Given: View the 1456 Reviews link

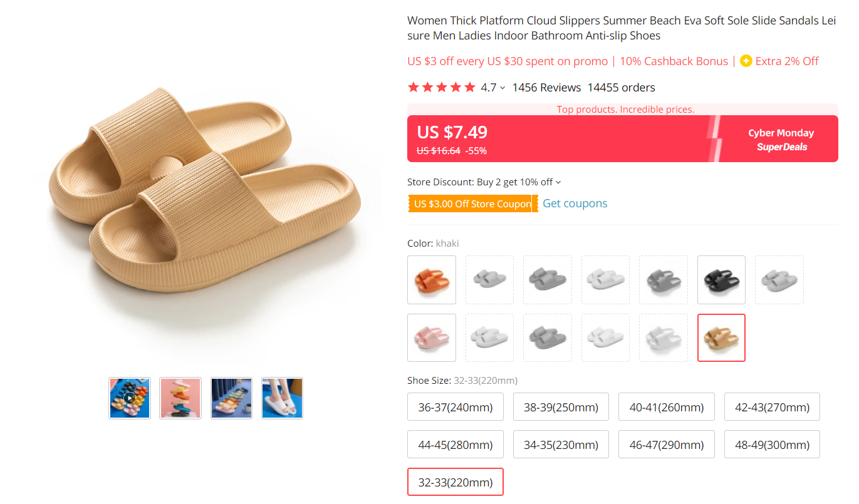Looking at the screenshot, I should pos(546,87).
